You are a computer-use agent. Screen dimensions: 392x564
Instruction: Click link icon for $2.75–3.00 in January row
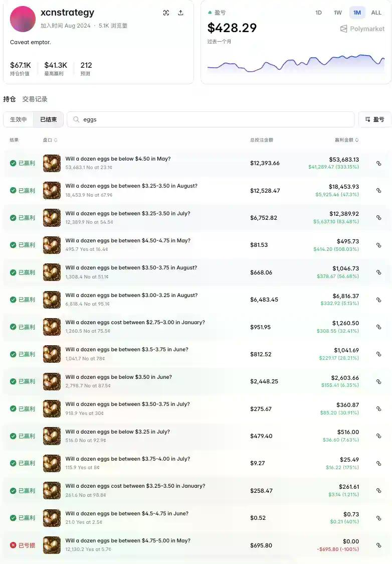click(x=378, y=327)
